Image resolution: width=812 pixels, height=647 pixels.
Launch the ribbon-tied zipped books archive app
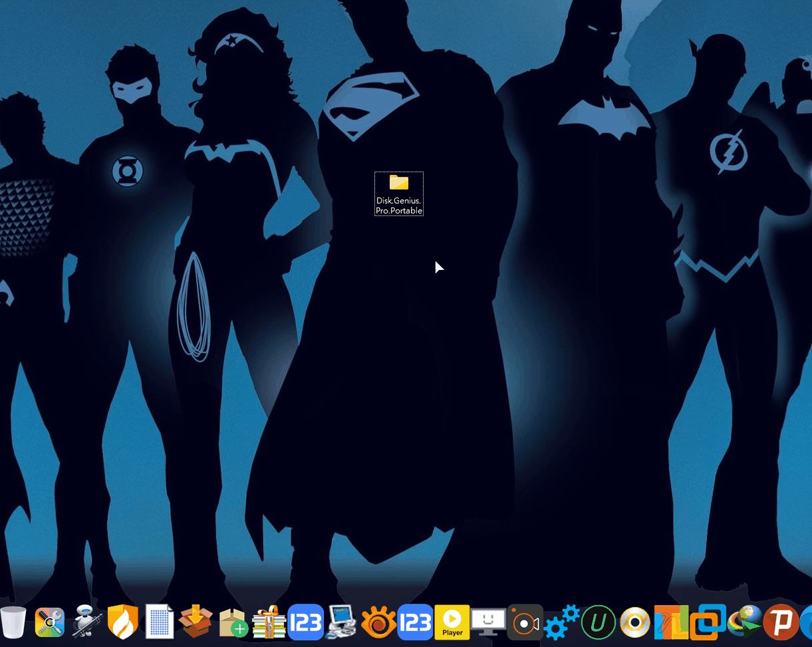click(269, 622)
